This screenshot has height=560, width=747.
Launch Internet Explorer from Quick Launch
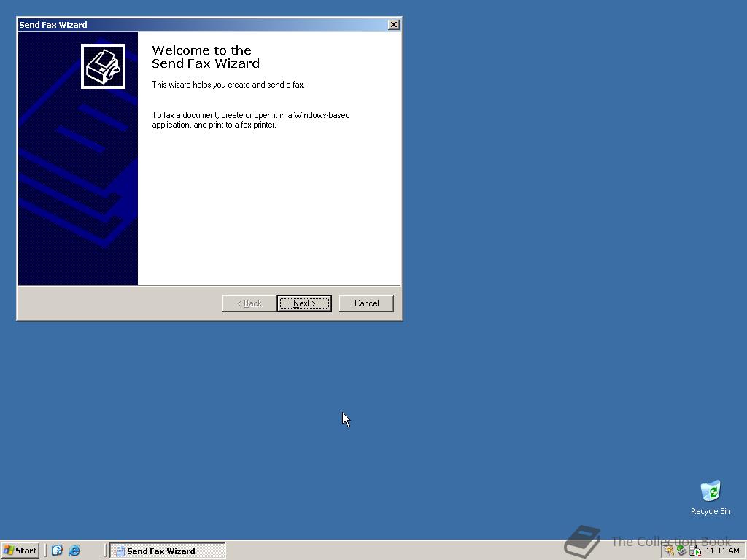tap(74, 551)
